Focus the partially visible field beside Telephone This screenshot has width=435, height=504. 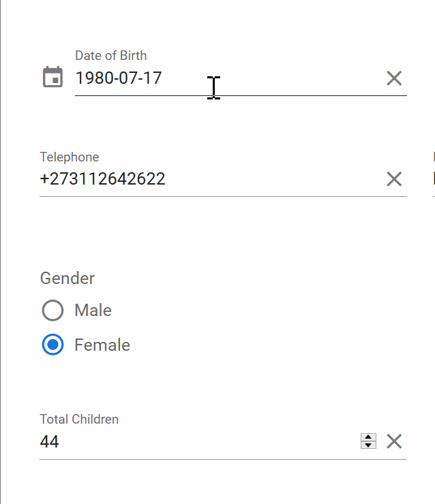433,179
